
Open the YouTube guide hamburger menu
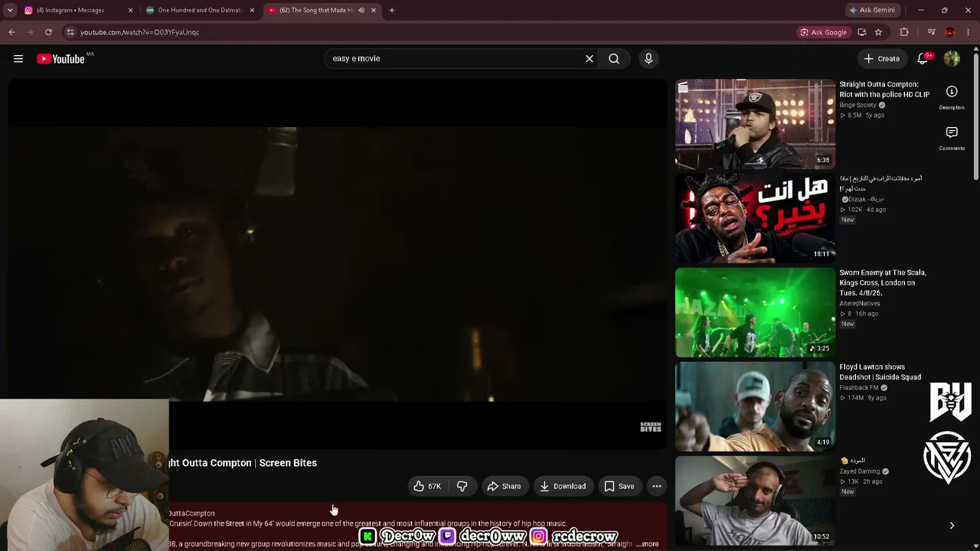point(18,59)
